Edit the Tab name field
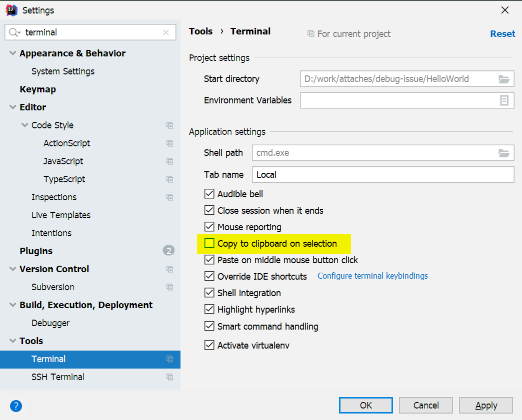The image size is (522, 420). [382, 174]
